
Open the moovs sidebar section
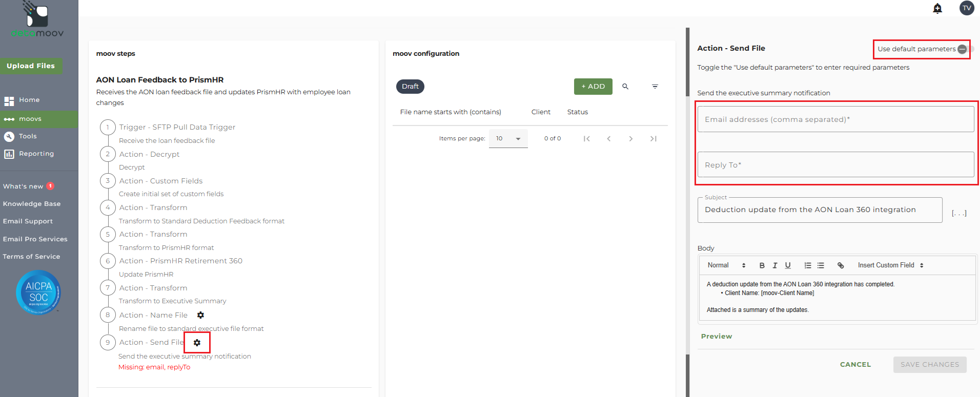pyautogui.click(x=39, y=119)
